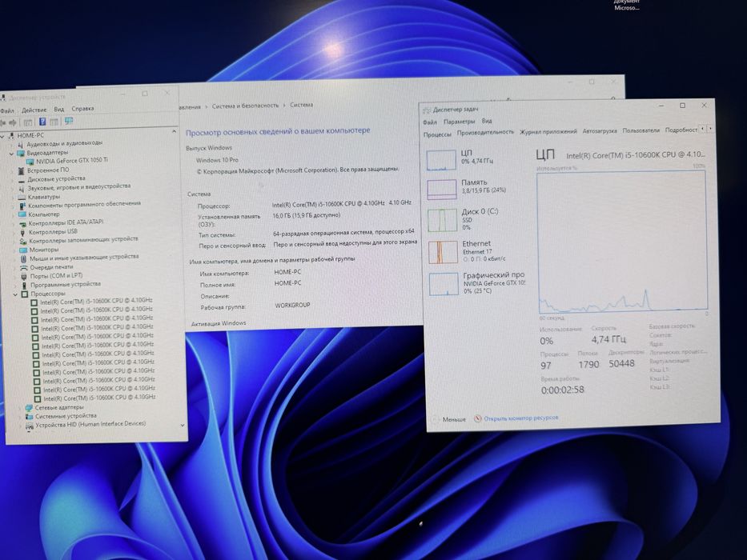Open the Файл menu in Device Manager

click(6, 111)
